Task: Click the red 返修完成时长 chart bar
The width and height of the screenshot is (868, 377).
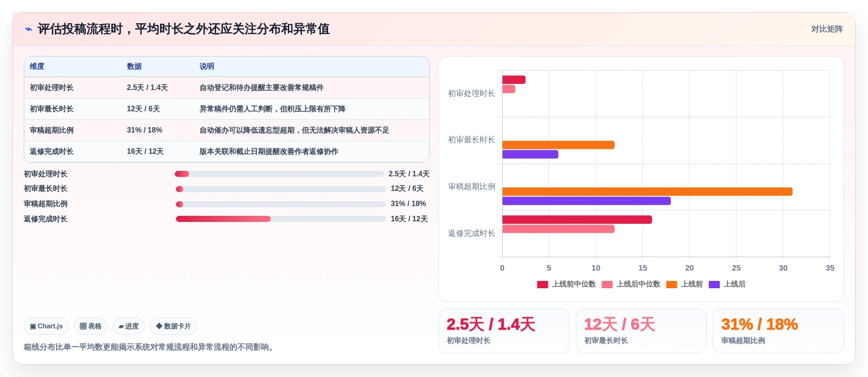Action: [577, 220]
